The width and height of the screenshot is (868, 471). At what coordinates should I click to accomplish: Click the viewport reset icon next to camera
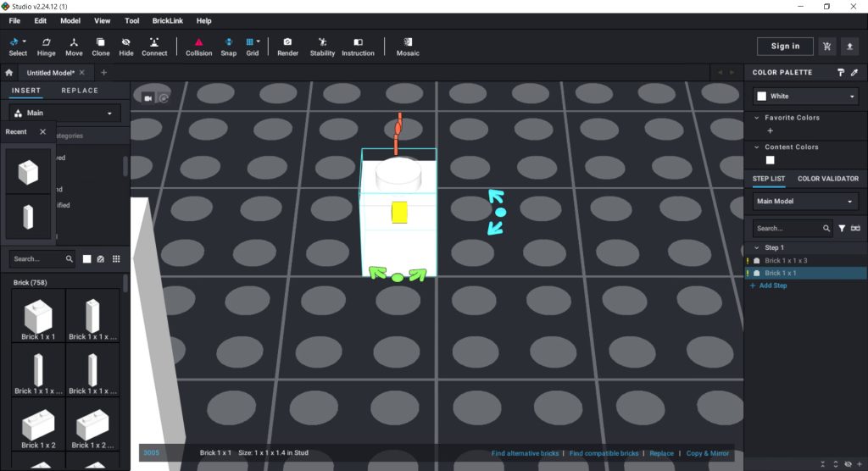[164, 98]
